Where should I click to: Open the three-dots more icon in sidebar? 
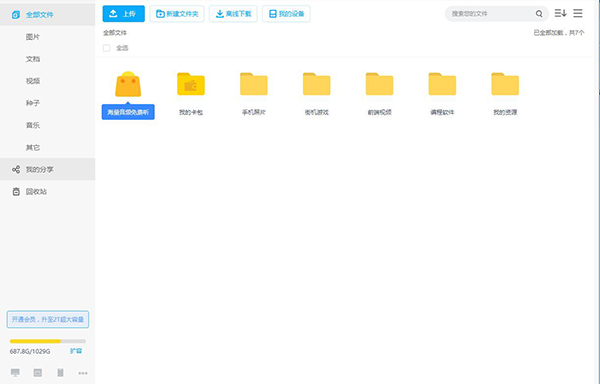[x=83, y=373]
